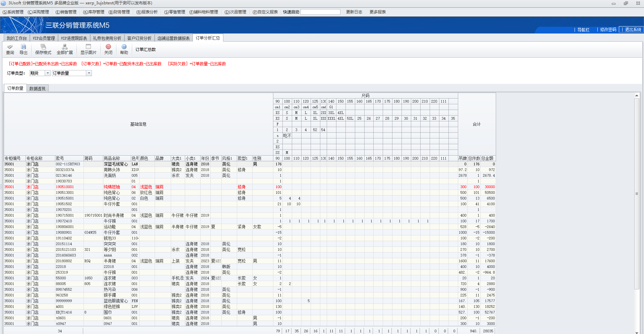
Task: Open the (S)零售管理 menu
Action: tap(174, 12)
